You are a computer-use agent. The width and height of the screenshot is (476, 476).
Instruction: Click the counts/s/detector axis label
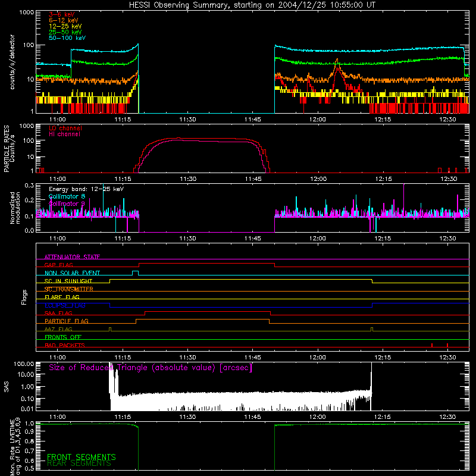click(x=12, y=62)
